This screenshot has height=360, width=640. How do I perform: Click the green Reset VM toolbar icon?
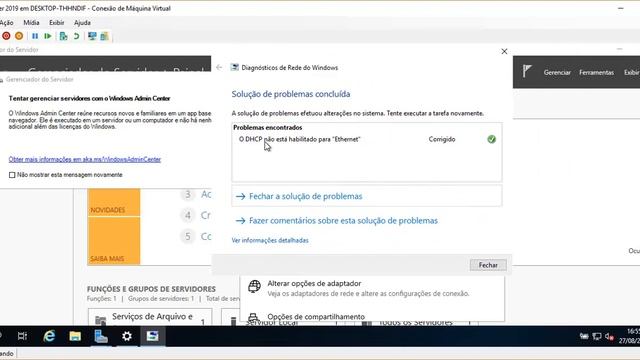click(x=48, y=36)
